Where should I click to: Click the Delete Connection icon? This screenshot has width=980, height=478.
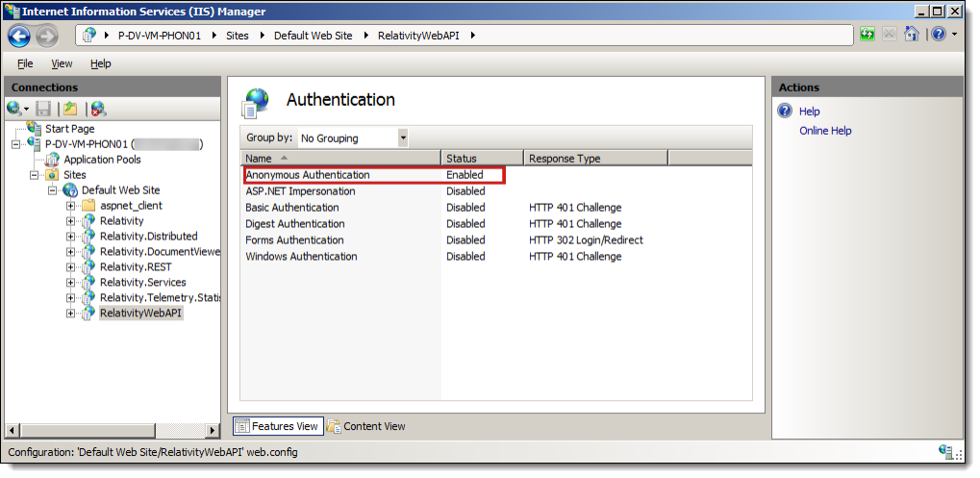pos(99,110)
